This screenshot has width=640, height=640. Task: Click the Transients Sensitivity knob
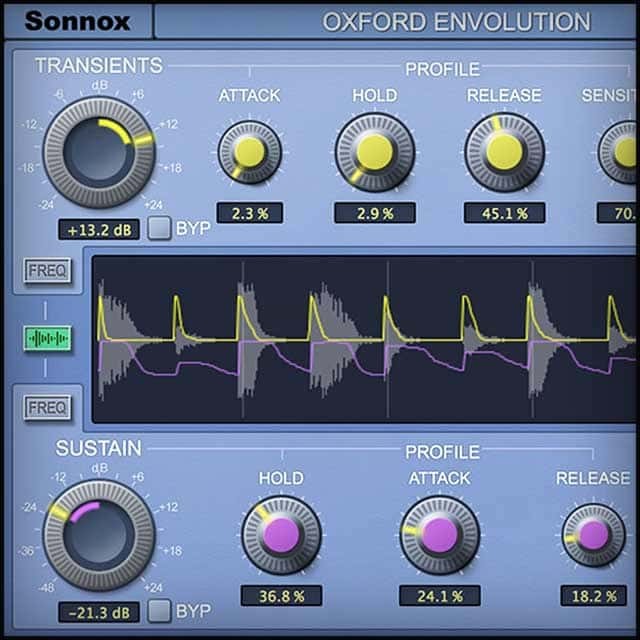[x=622, y=152]
